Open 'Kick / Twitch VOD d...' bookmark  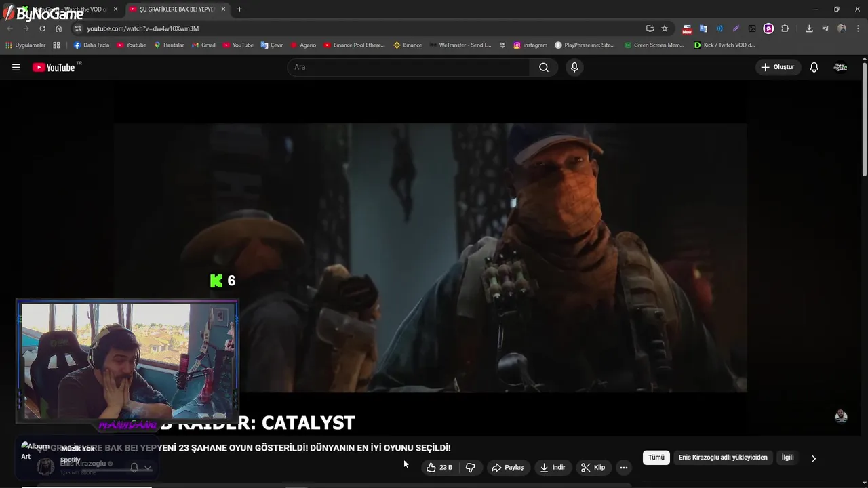pyautogui.click(x=725, y=45)
